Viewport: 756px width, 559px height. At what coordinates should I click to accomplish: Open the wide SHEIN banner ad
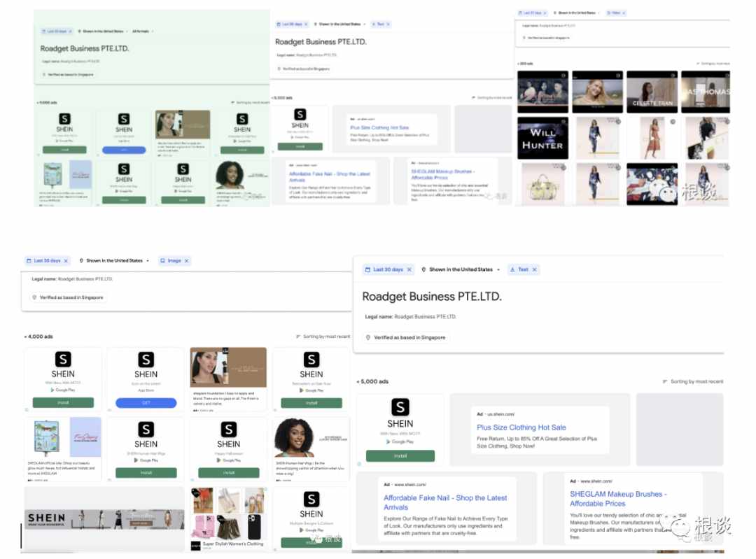click(x=104, y=520)
